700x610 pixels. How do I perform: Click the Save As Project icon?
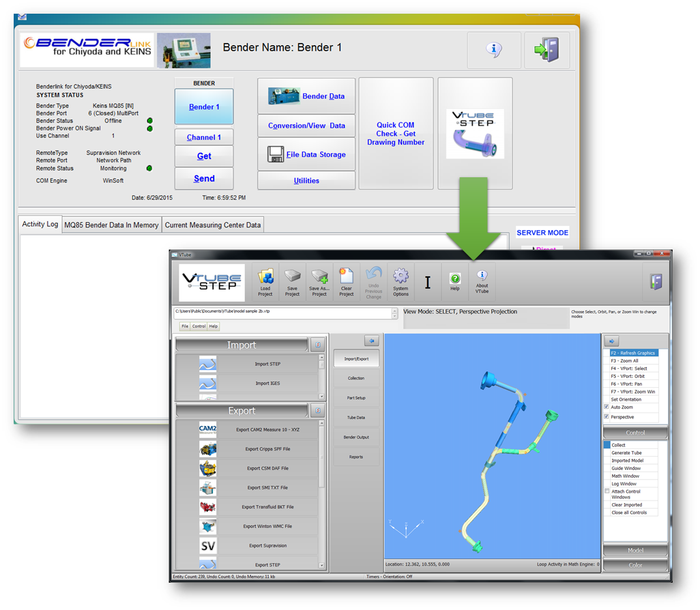319,277
